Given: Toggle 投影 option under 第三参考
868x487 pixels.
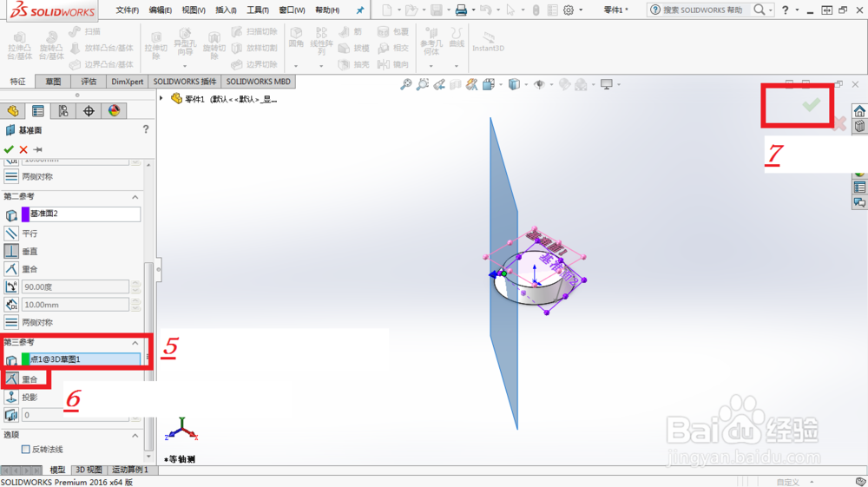Looking at the screenshot, I should (x=11, y=398).
